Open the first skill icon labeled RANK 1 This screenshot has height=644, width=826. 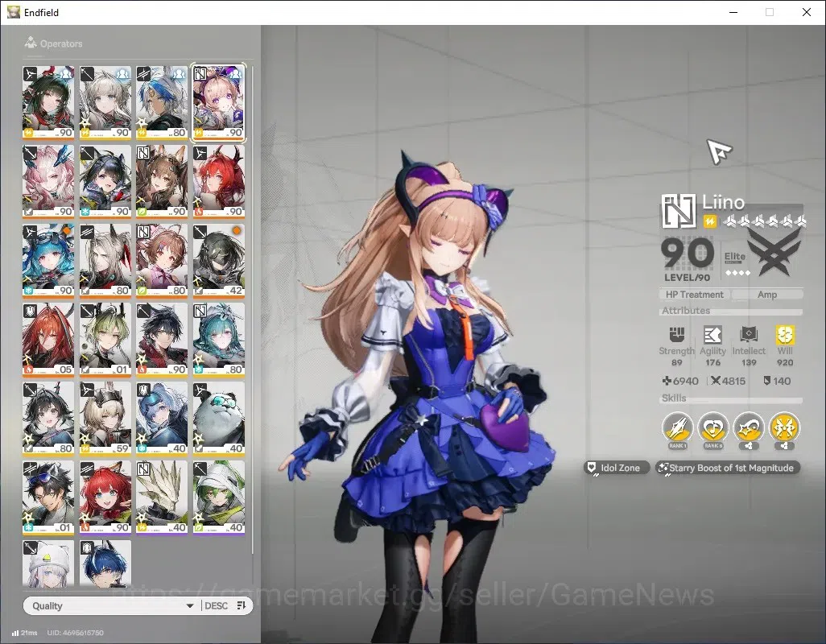click(x=677, y=427)
